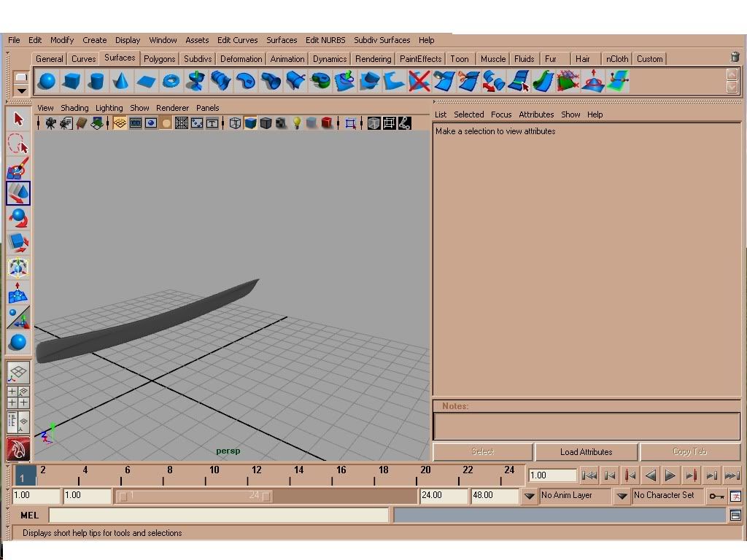The height and width of the screenshot is (560, 747).
Task: Switch to the Polygons shelf tab
Action: point(159,59)
